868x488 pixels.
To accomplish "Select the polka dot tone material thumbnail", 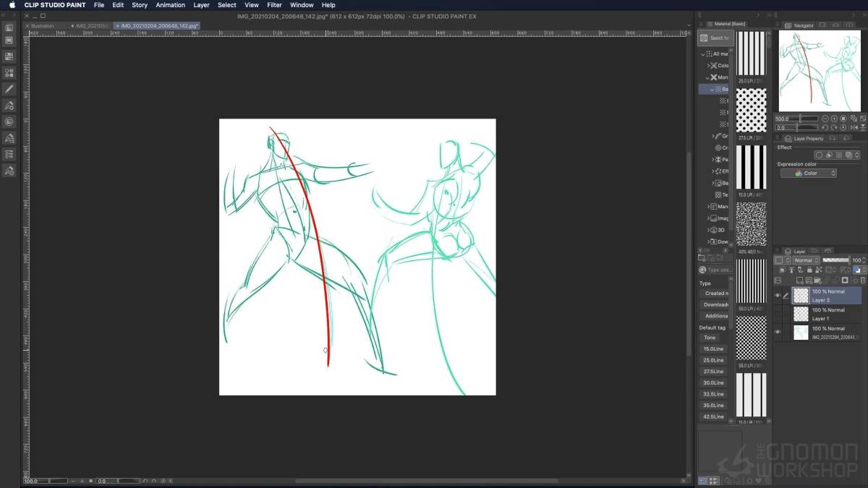I will [x=751, y=111].
